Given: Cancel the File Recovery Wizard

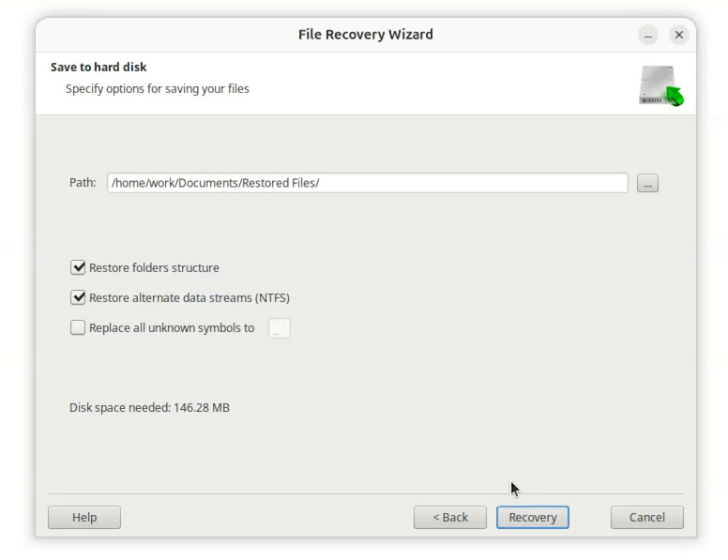Looking at the screenshot, I should coord(646,517).
